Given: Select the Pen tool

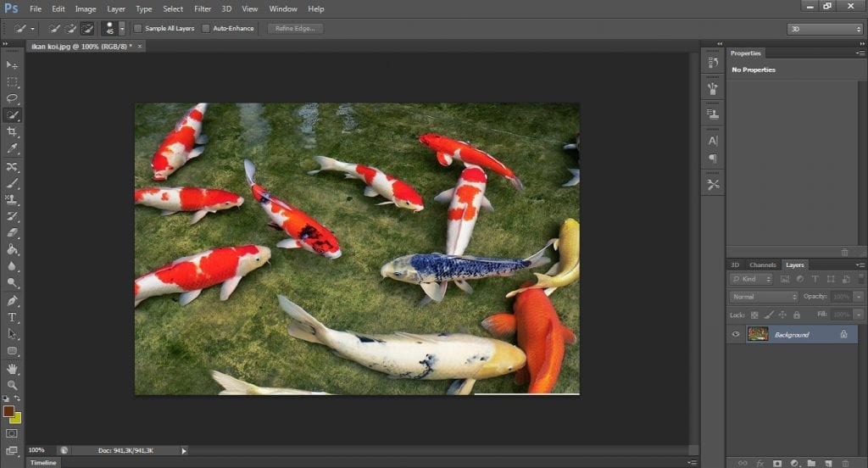Looking at the screenshot, I should pos(12,300).
